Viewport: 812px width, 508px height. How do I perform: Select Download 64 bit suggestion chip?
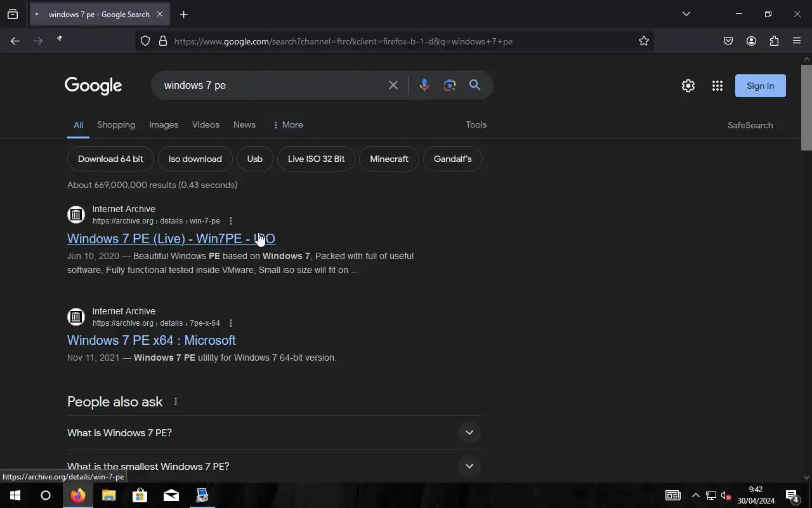pos(110,159)
